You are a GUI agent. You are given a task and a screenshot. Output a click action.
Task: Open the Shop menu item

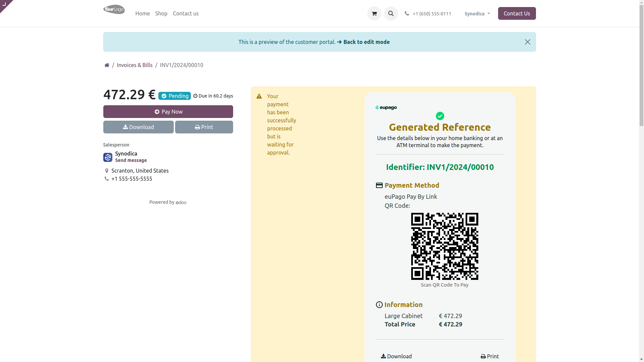click(x=161, y=13)
